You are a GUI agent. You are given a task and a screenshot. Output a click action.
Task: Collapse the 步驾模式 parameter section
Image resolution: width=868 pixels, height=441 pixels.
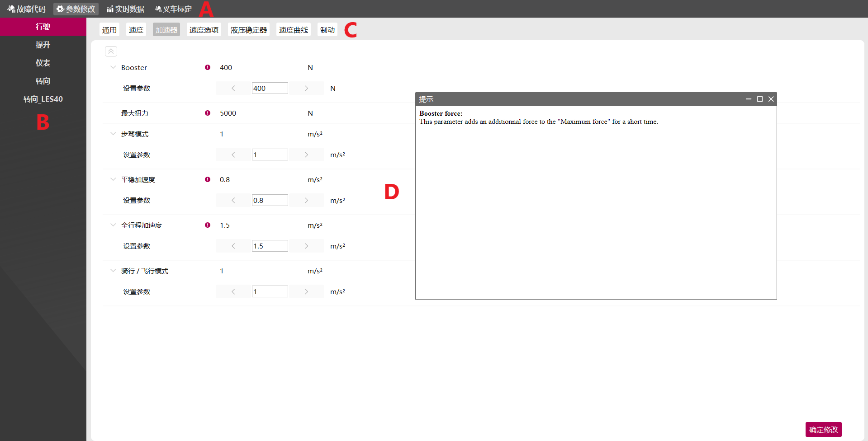113,134
